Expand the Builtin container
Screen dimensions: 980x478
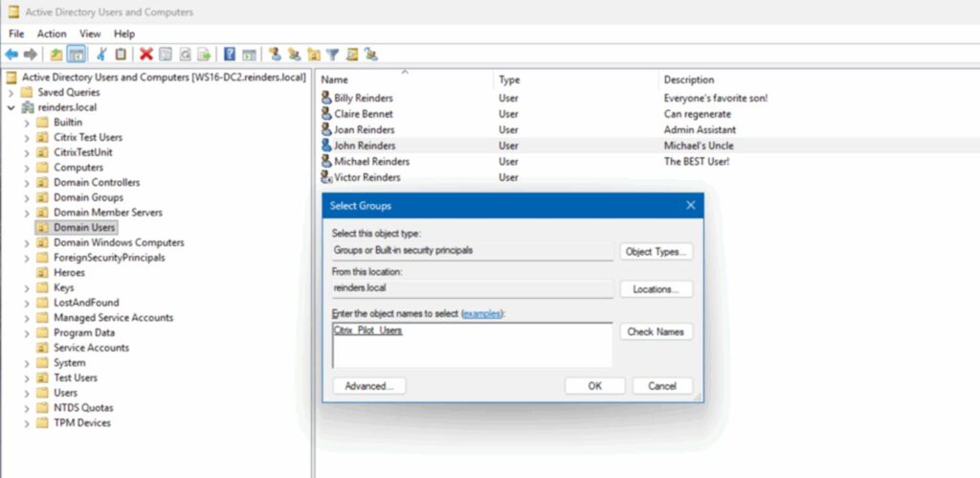(x=26, y=123)
